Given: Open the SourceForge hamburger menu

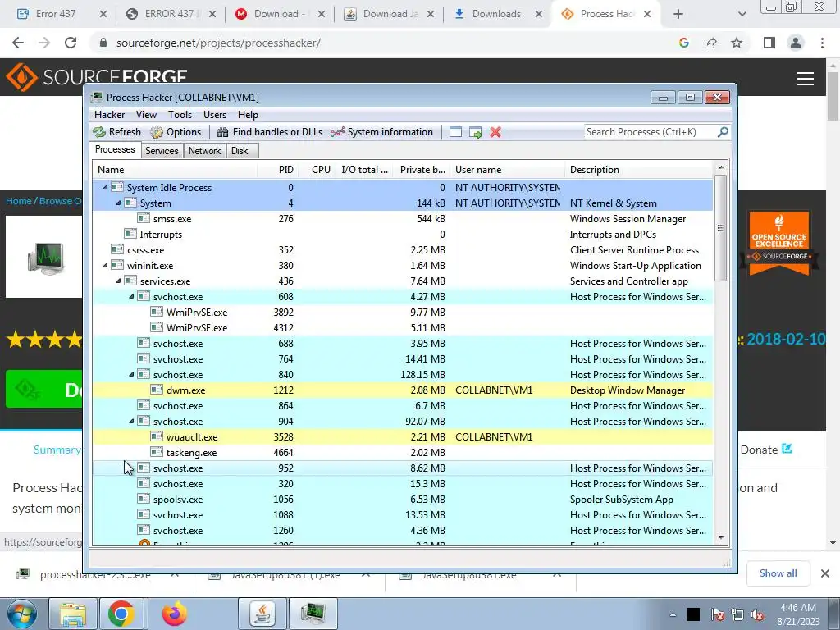Looking at the screenshot, I should [806, 79].
